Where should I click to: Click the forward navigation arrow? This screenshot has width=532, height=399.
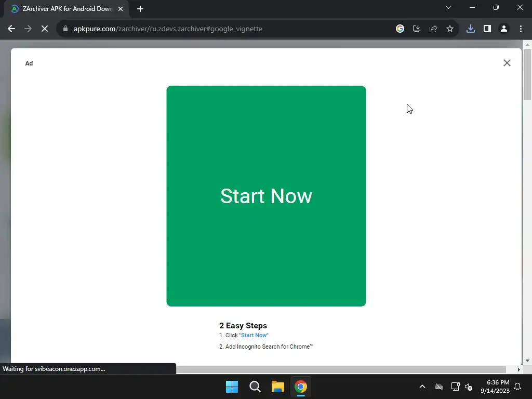28,29
